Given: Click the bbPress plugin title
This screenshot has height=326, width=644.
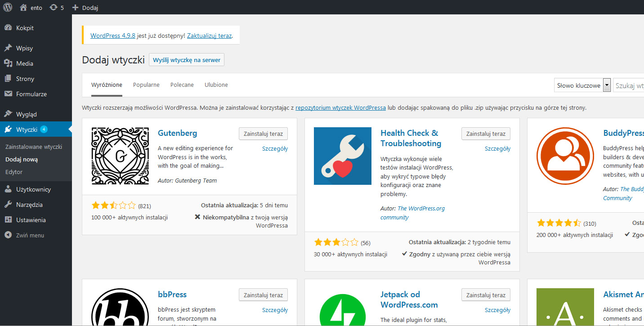Looking at the screenshot, I should click(172, 295).
